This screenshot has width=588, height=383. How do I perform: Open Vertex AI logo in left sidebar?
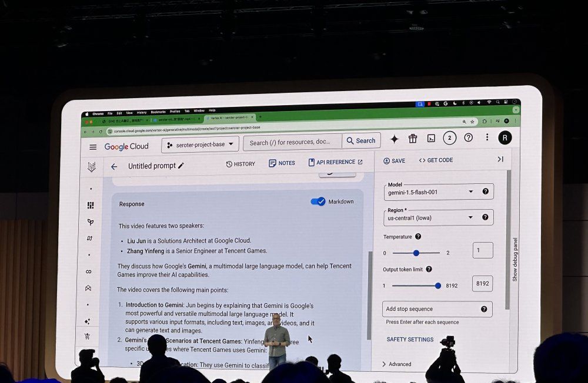click(x=91, y=167)
